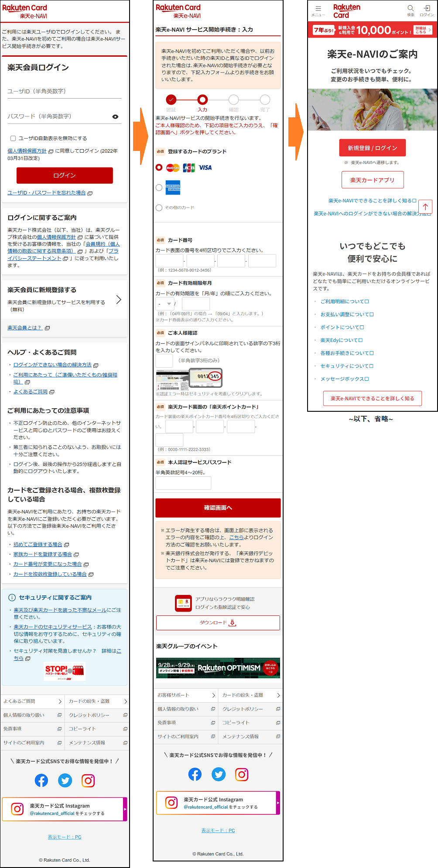Open よくあるご質問 footer menu item

click(33, 701)
